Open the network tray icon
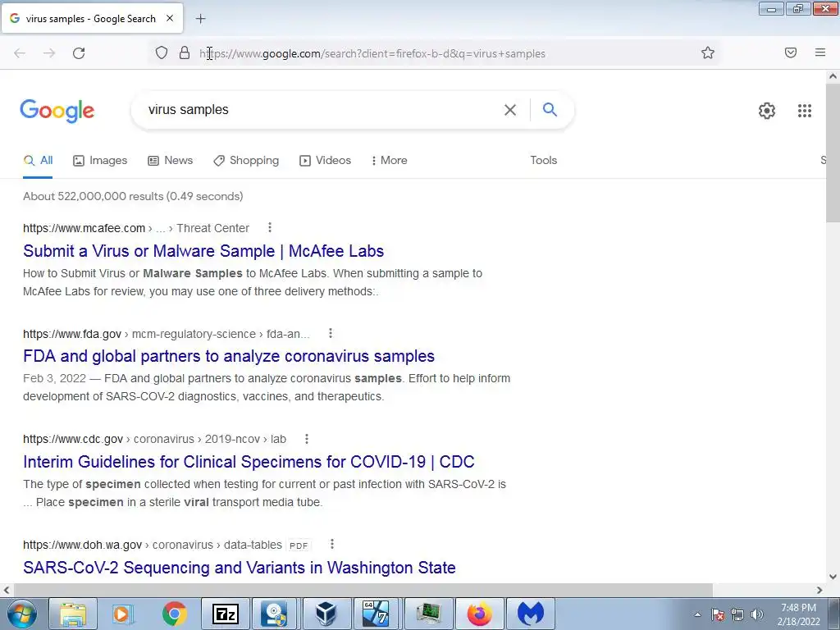Viewport: 840px width, 630px height. (x=737, y=614)
